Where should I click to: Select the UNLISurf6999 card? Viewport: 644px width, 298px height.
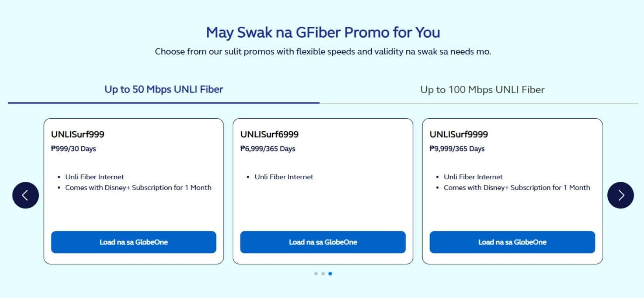tap(270, 134)
